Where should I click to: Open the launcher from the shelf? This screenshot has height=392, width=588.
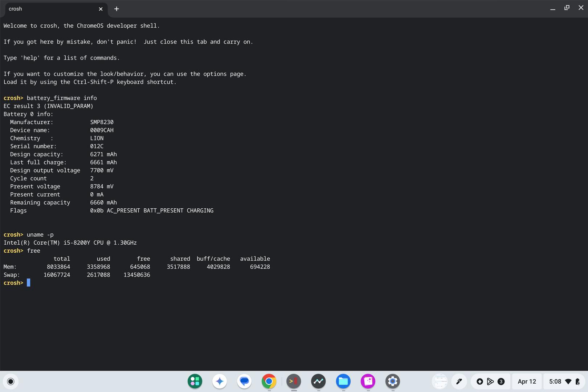click(x=11, y=381)
